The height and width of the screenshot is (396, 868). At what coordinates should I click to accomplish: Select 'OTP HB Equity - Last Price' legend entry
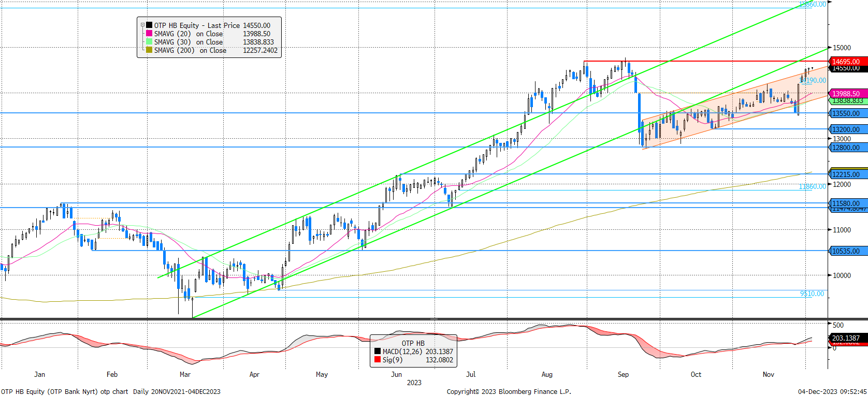[197, 25]
